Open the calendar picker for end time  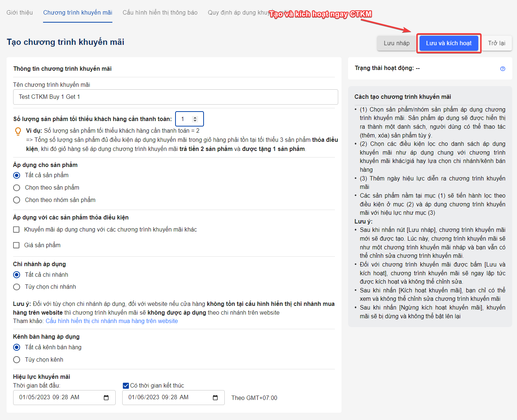215,398
